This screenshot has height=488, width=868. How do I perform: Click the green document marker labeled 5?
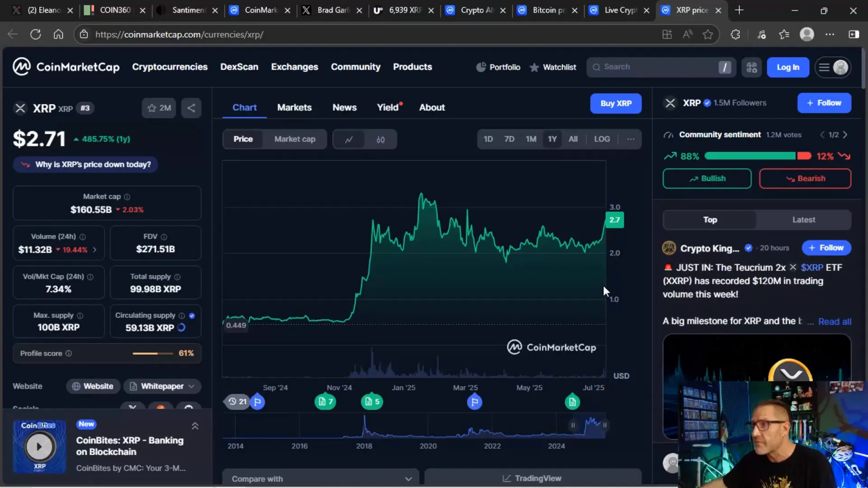(372, 401)
